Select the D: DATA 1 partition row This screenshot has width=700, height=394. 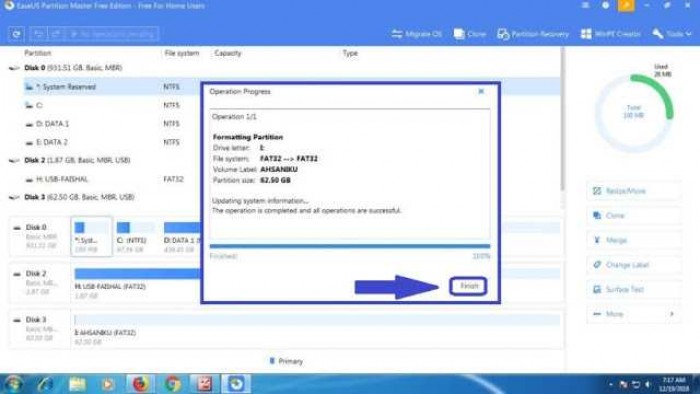coord(112,124)
